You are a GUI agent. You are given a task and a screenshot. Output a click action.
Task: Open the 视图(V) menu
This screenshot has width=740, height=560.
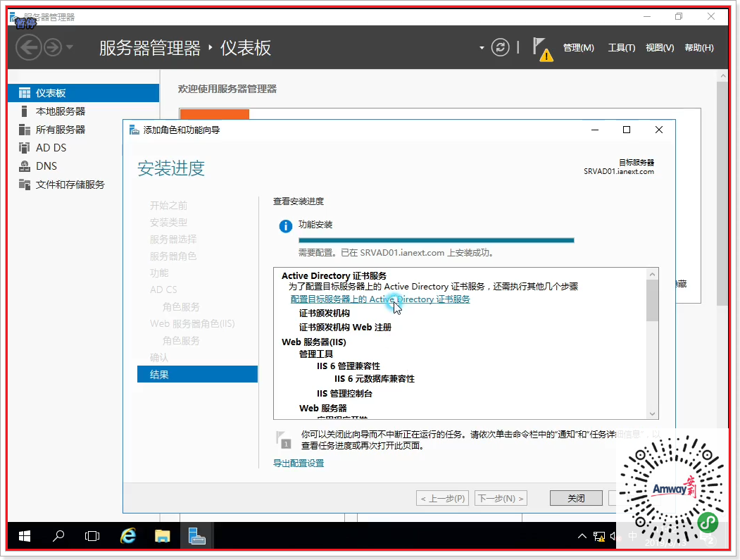[x=660, y=48]
